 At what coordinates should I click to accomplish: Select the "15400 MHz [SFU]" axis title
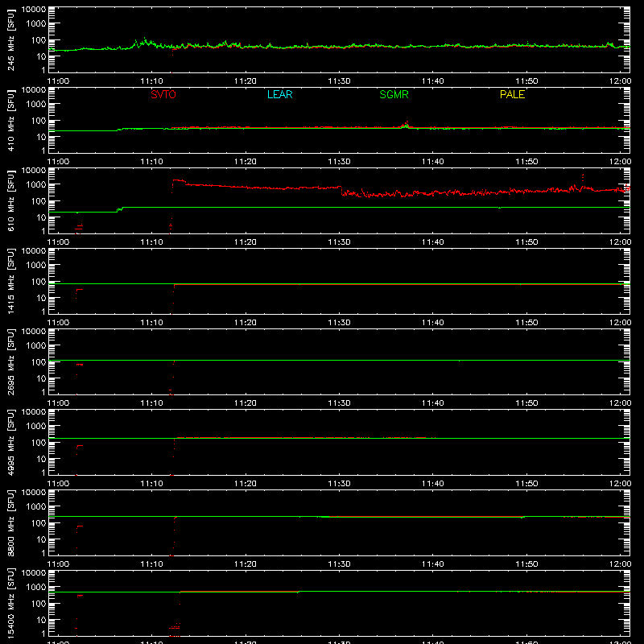(10, 603)
